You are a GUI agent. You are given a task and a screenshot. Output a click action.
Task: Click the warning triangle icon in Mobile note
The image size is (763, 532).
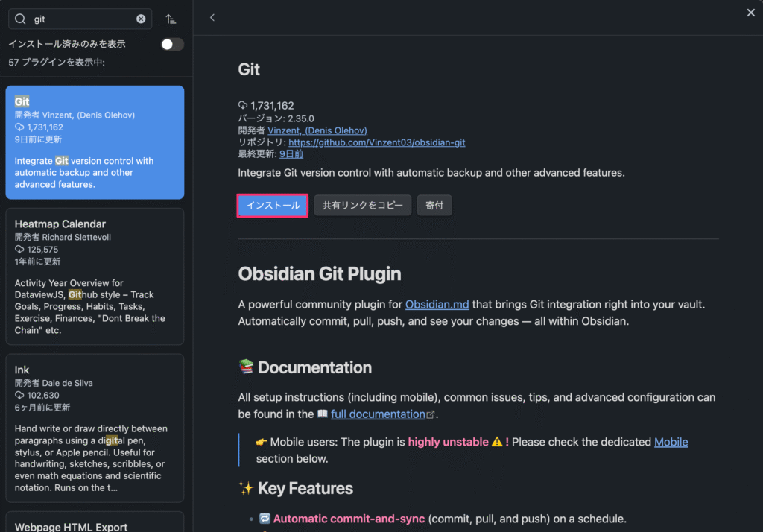click(x=497, y=441)
